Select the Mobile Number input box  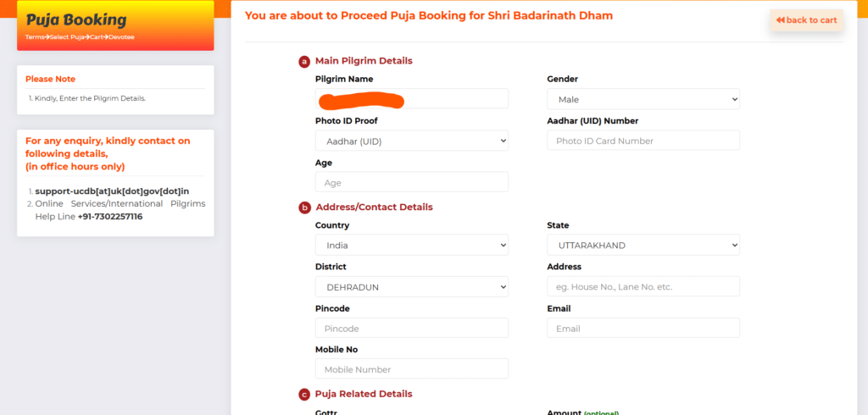(x=412, y=369)
